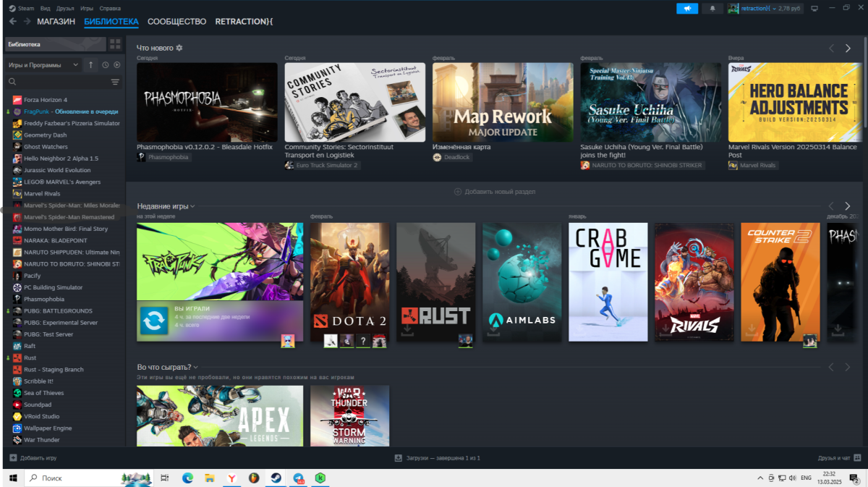This screenshot has height=487, width=868.
Task: Open settings gear beside Что нового
Action: point(179,48)
